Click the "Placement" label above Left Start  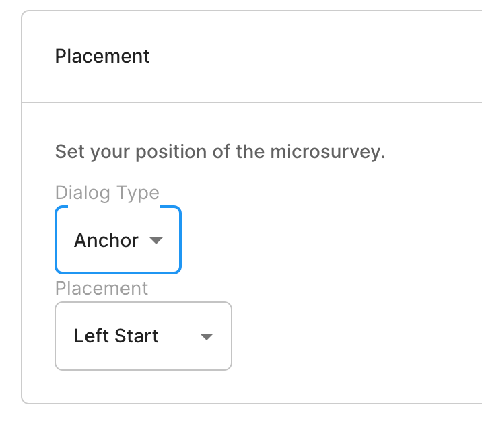102,289
